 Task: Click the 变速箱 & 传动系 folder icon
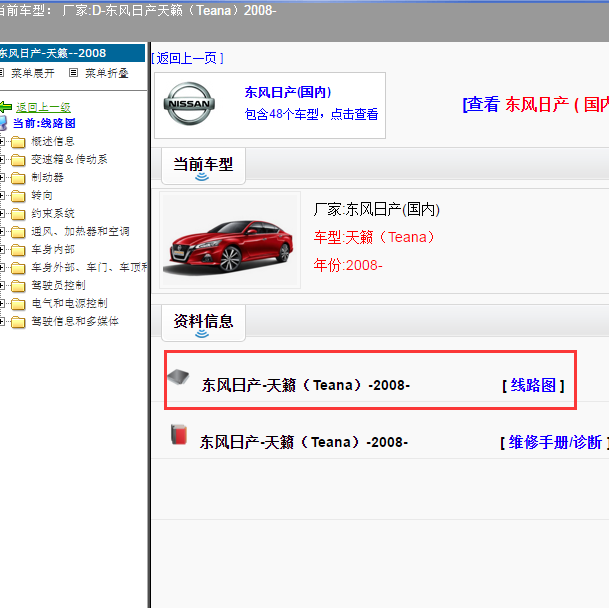coord(18,160)
